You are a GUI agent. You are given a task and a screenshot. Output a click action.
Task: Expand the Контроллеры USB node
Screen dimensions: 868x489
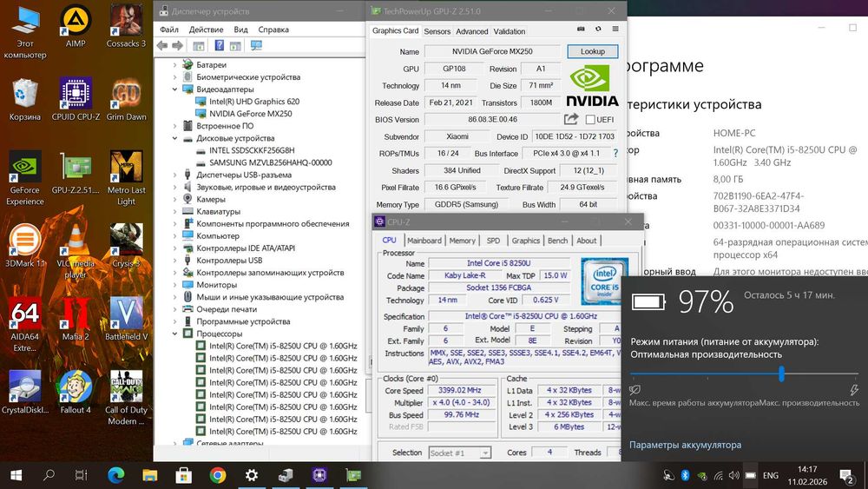coord(175,261)
